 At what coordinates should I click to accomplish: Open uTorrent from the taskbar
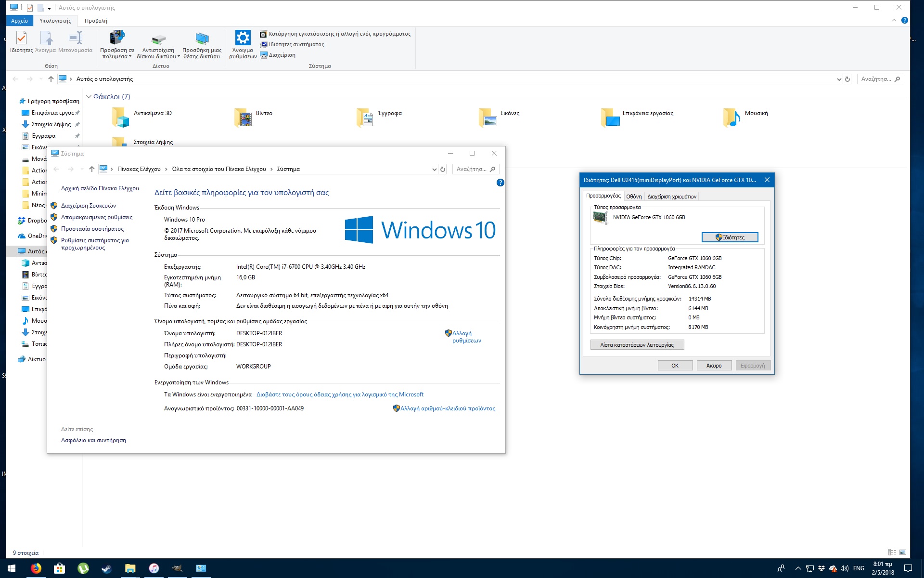click(83, 568)
